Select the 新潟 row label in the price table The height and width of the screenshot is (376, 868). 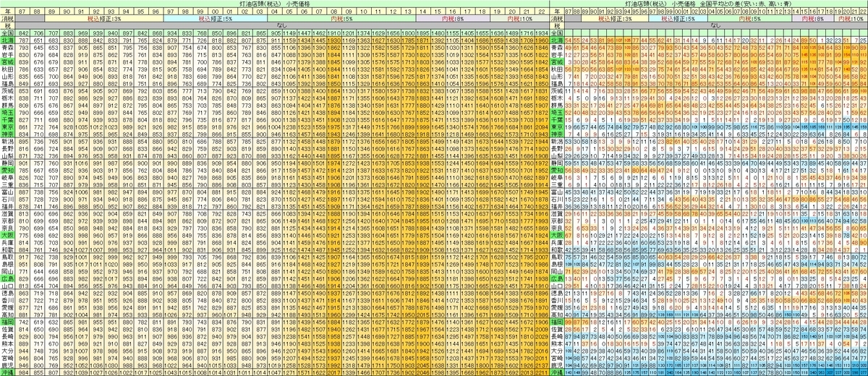[x=7, y=141]
